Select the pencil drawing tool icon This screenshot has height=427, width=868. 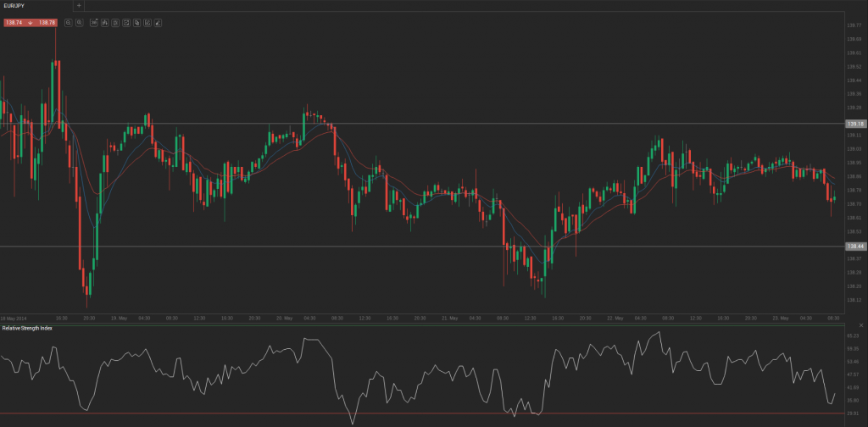pos(158,23)
